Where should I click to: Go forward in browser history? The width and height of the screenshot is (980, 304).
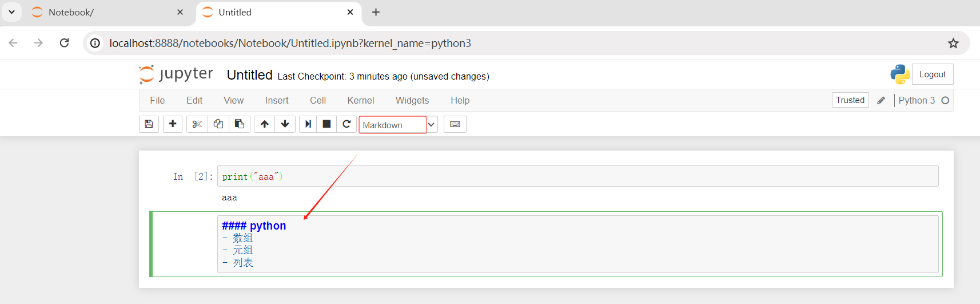pos(38,43)
